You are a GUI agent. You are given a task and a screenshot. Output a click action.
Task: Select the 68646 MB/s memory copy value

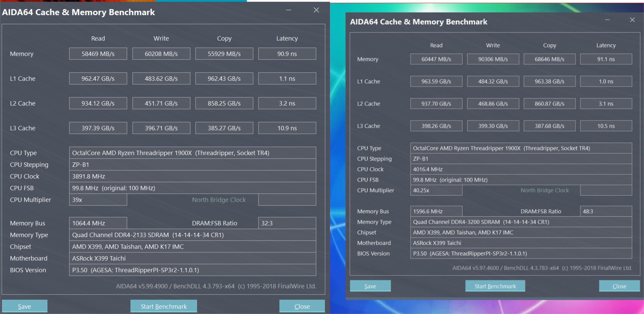tap(550, 59)
